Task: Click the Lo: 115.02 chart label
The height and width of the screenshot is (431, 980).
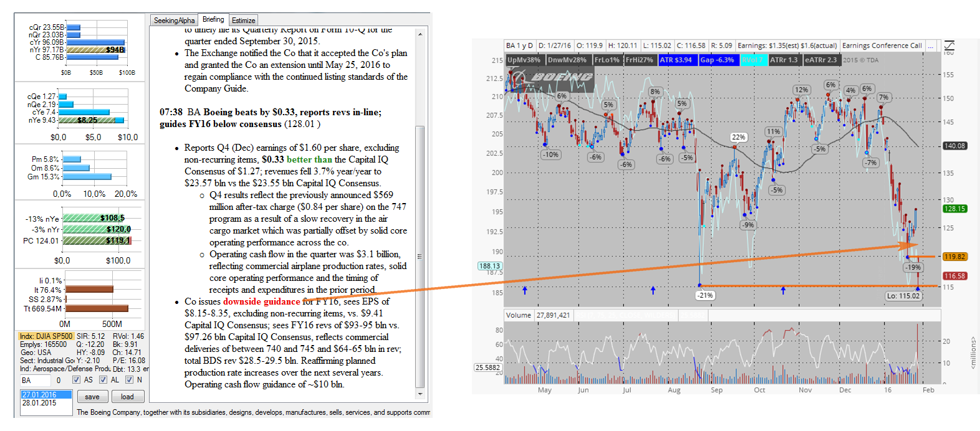Action: coord(903,296)
